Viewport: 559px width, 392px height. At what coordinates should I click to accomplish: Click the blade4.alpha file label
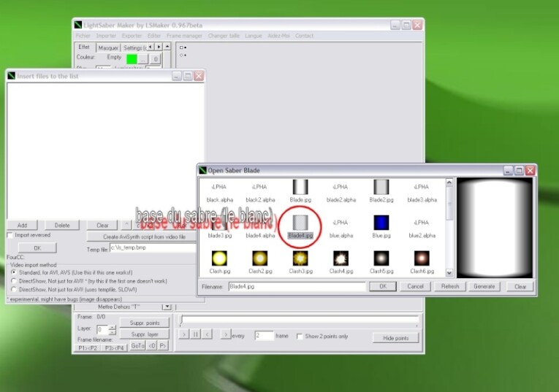click(x=260, y=235)
